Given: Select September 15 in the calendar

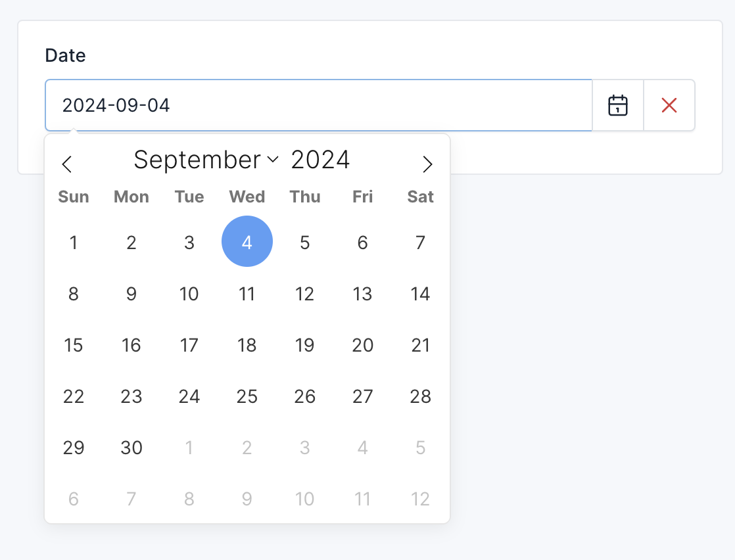Looking at the screenshot, I should point(74,345).
